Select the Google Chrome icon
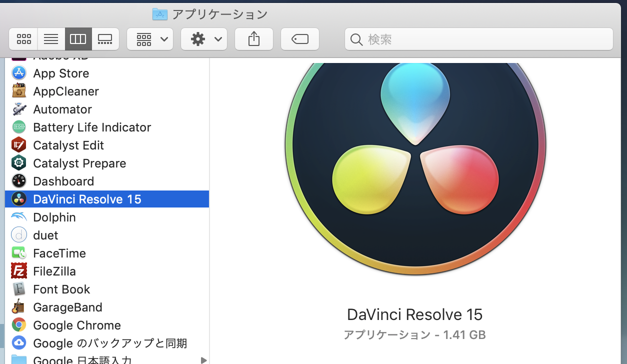627x364 pixels. (19, 325)
